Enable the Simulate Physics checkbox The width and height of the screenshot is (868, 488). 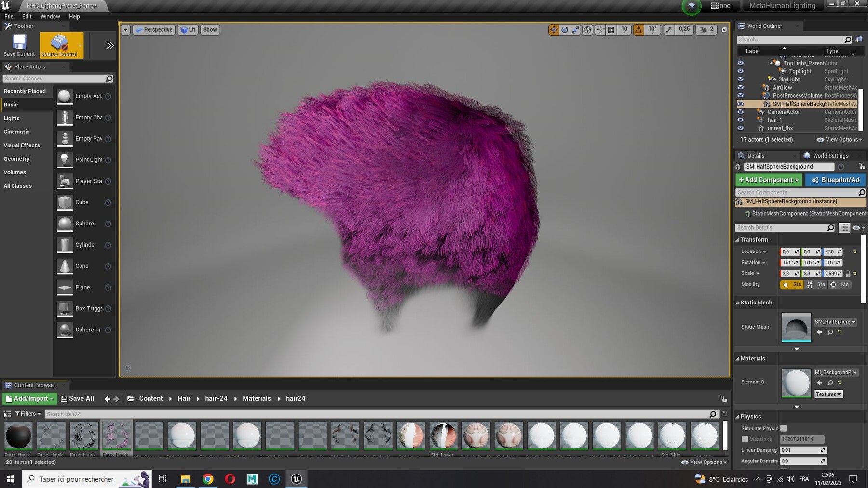pos(784,428)
